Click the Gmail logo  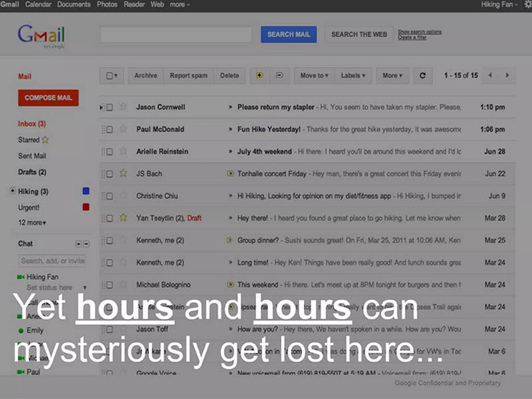tap(41, 36)
